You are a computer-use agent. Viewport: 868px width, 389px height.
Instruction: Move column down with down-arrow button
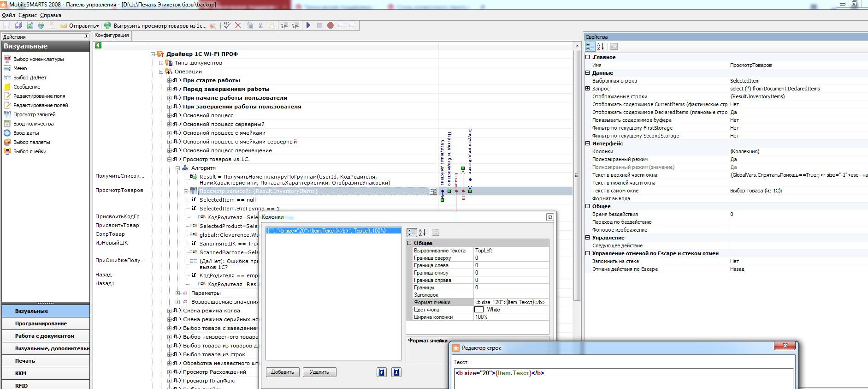click(396, 372)
